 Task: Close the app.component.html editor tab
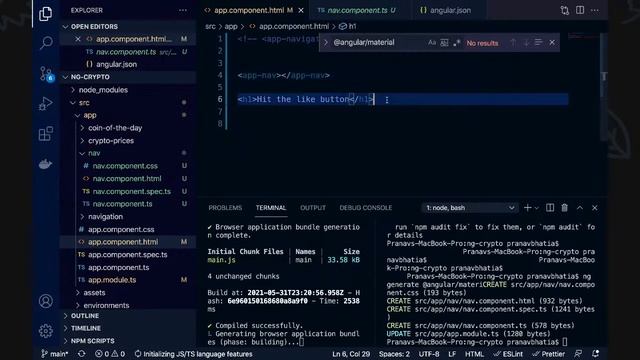tap(301, 10)
